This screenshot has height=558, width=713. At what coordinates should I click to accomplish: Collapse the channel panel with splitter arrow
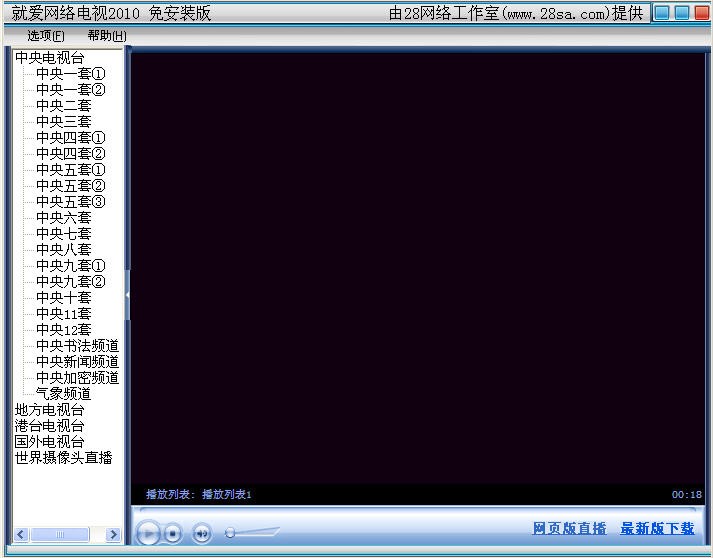click(127, 295)
